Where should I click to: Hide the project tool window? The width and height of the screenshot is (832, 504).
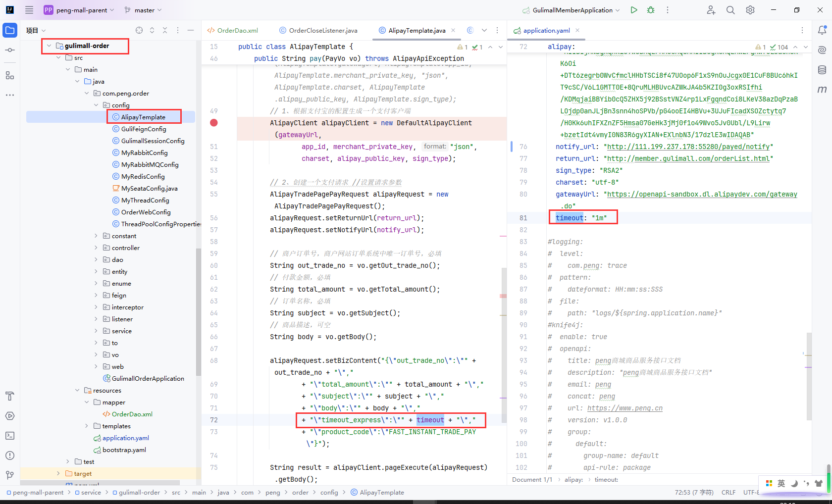191,30
